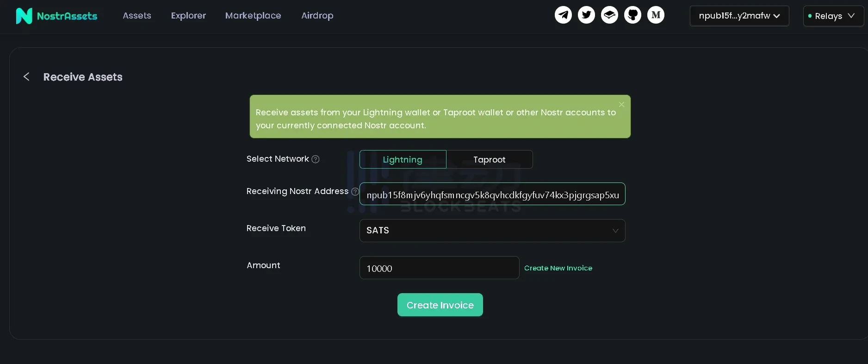Switch network to Taproot

click(489, 160)
